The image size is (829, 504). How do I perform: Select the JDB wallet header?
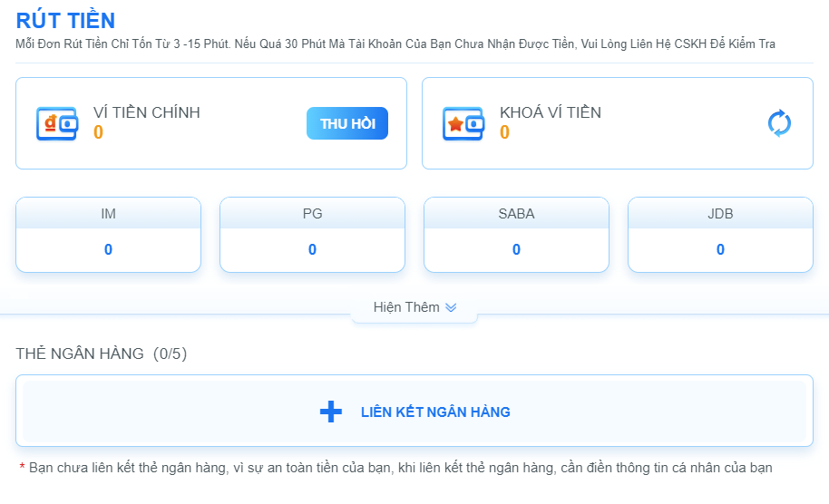click(x=720, y=214)
